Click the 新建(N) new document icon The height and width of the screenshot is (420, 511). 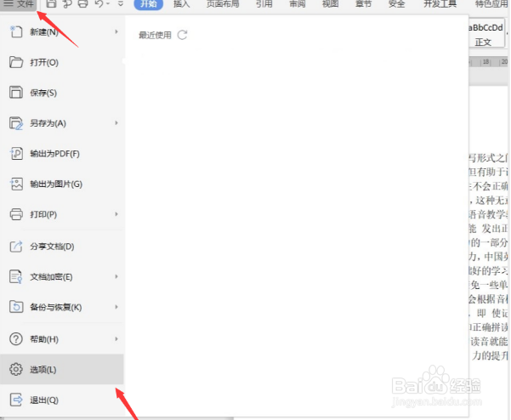(16, 32)
